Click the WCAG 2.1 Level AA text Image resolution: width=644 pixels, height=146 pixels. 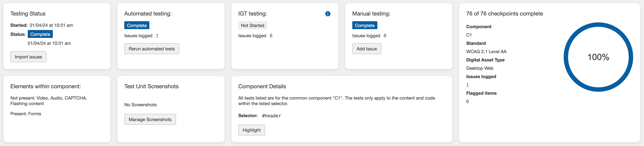point(486,52)
